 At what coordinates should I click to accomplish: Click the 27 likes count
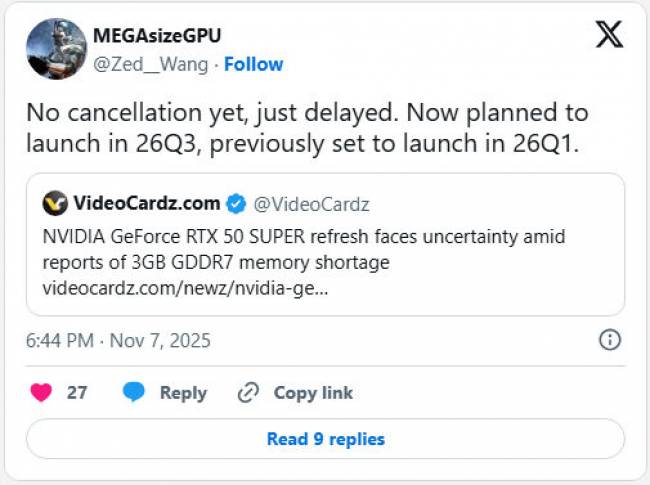[x=77, y=393]
